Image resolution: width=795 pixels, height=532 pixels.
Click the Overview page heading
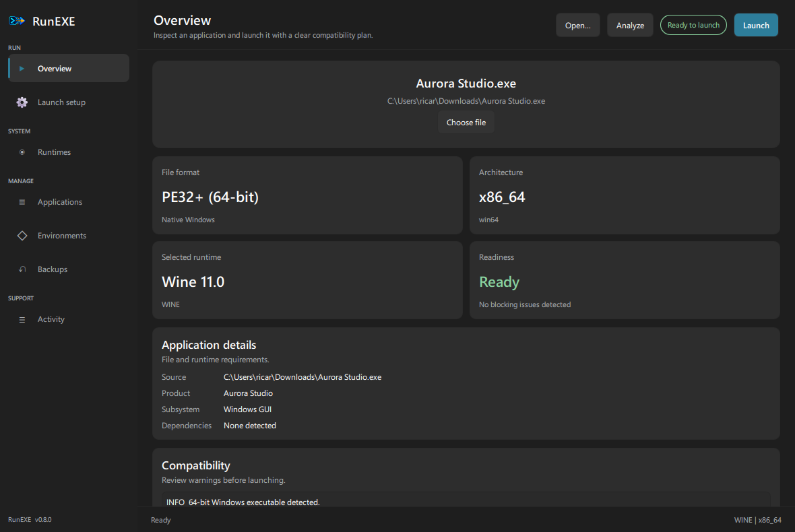point(182,20)
